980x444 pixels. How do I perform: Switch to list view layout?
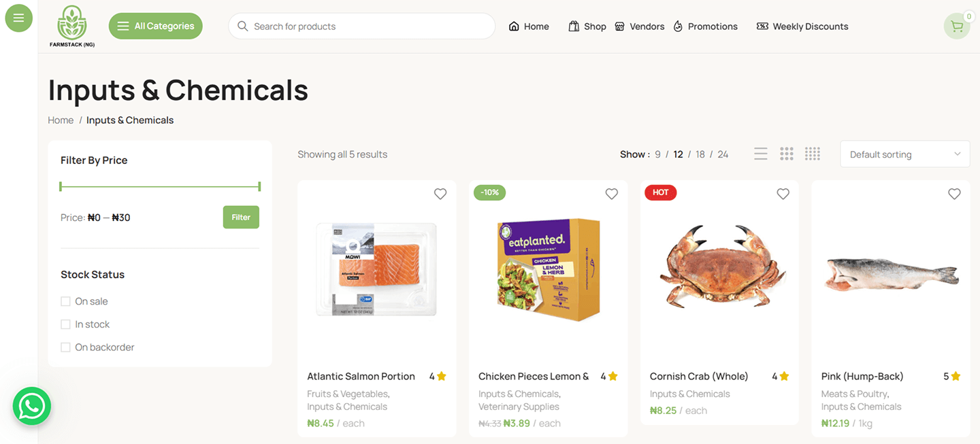click(x=761, y=154)
